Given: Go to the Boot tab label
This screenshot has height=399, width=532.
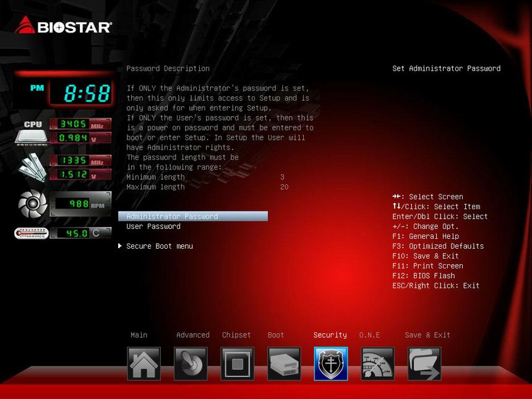Looking at the screenshot, I should pos(276,335).
